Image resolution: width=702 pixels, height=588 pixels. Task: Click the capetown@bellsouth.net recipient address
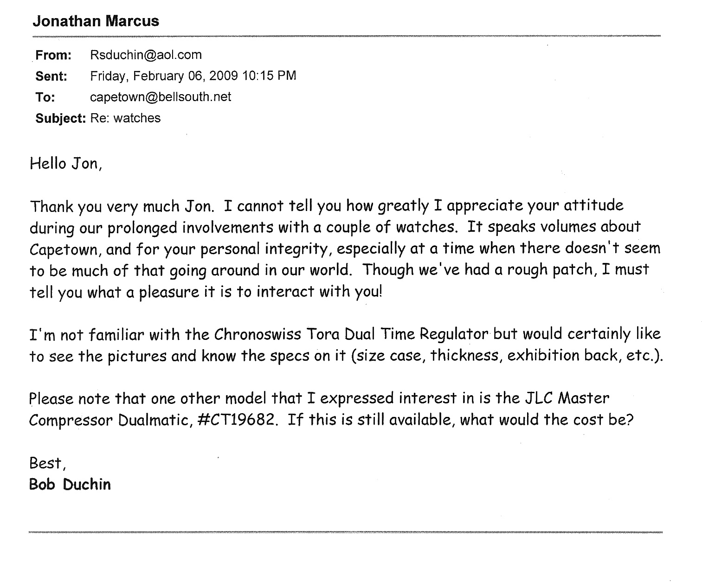tap(160, 97)
